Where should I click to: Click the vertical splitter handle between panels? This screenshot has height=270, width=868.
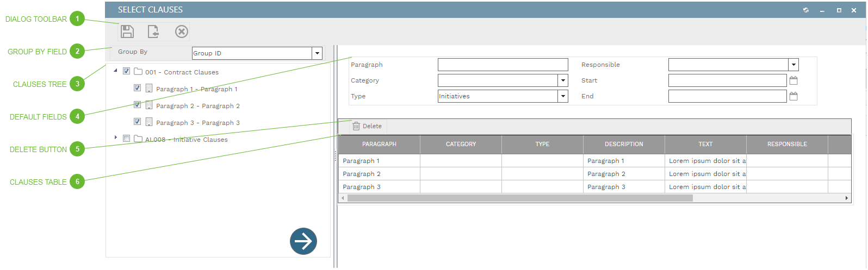pyautogui.click(x=336, y=156)
